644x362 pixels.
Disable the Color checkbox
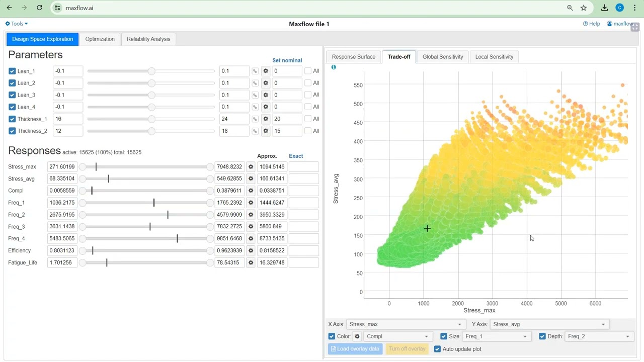[332, 336]
